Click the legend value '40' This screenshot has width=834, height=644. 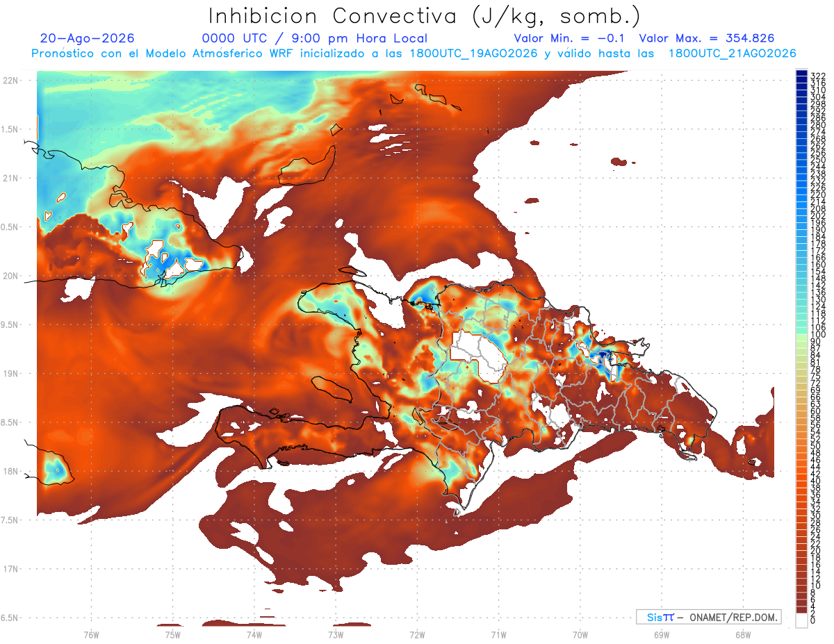(x=815, y=481)
